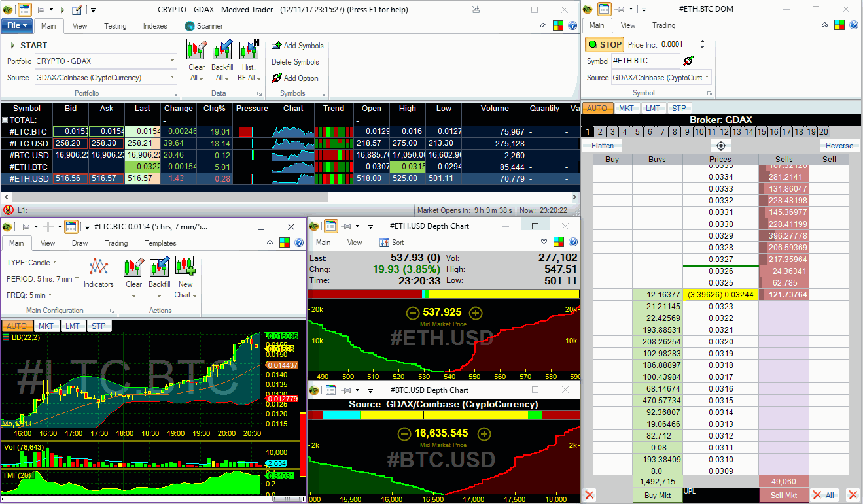Toggle MKT mode in LTC.BTC chart
Viewport: 863px width, 504px height.
(x=46, y=326)
